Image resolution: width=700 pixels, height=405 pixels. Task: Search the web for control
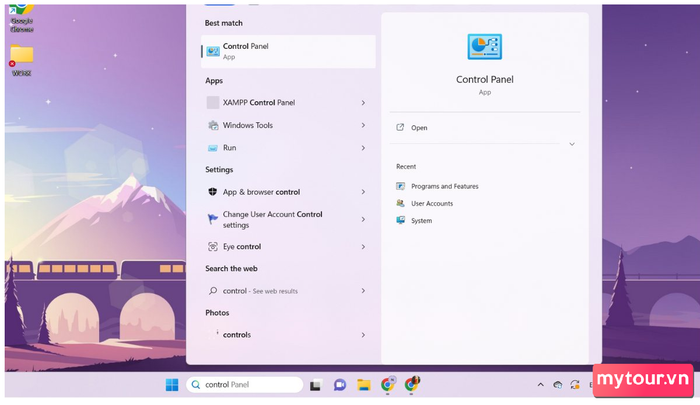(x=288, y=291)
